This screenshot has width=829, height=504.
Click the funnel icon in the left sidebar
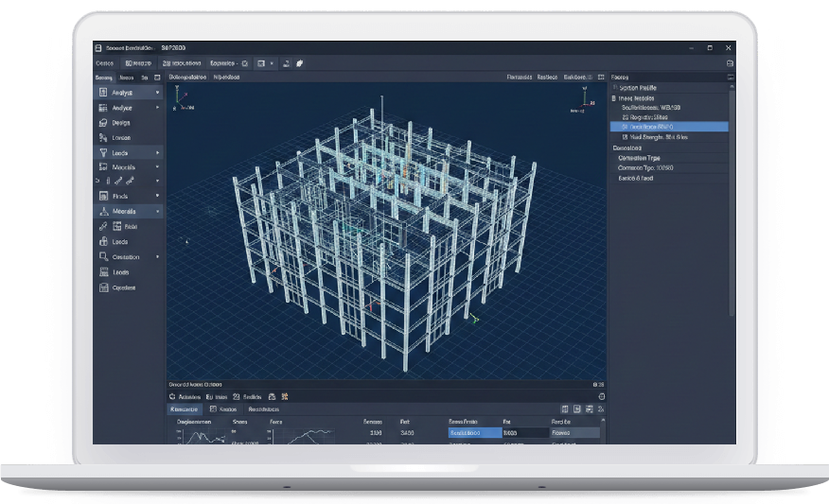coord(103,152)
